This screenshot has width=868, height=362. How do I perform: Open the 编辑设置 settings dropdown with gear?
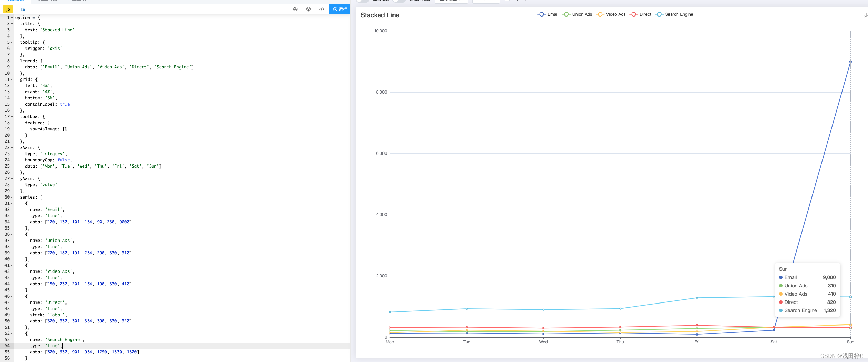point(451,1)
